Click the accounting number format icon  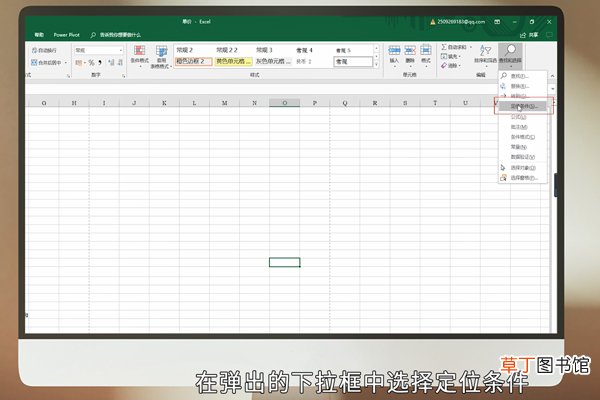pyautogui.click(x=79, y=62)
